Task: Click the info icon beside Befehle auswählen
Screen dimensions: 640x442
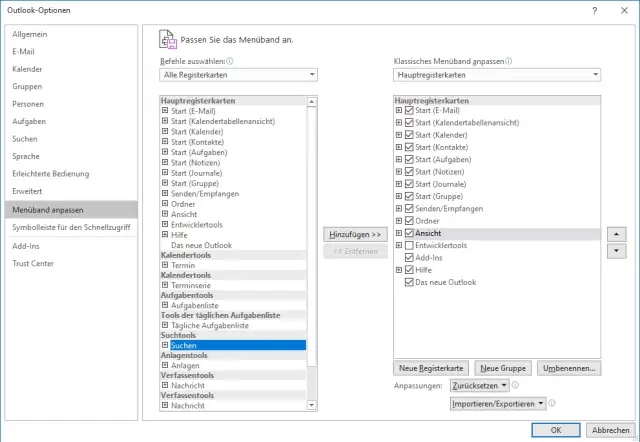Action: coord(230,61)
